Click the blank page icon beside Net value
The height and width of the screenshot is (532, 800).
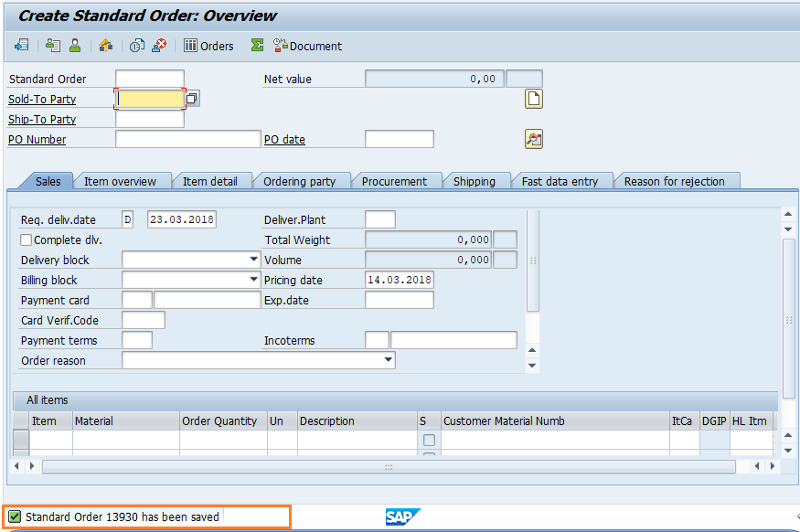534,99
